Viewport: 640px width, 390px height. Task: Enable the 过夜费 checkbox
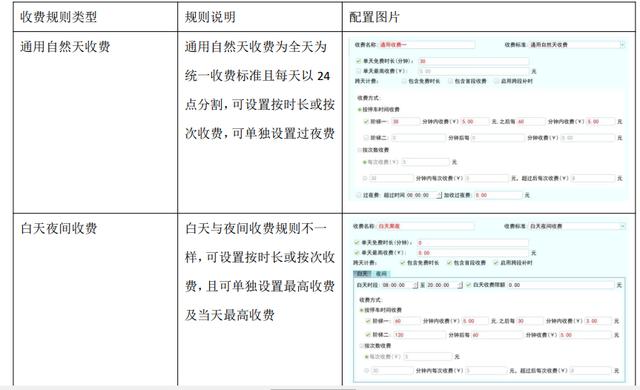pos(359,195)
